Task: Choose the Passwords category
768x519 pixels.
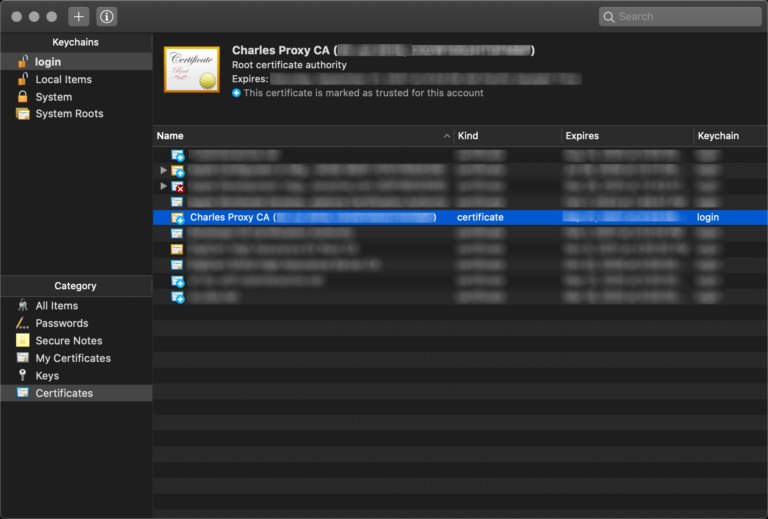Action: click(x=61, y=323)
